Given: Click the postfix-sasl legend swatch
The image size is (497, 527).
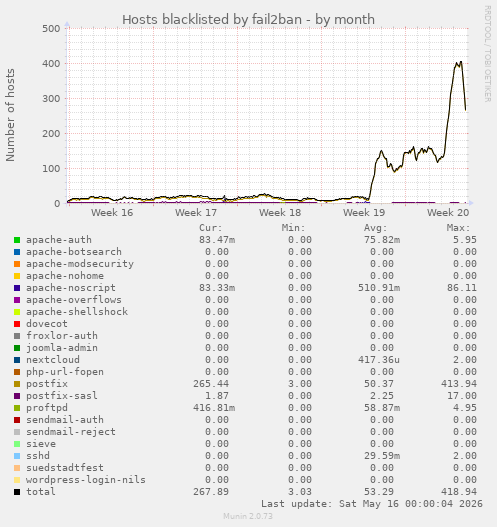Looking at the screenshot, I should point(17,396).
